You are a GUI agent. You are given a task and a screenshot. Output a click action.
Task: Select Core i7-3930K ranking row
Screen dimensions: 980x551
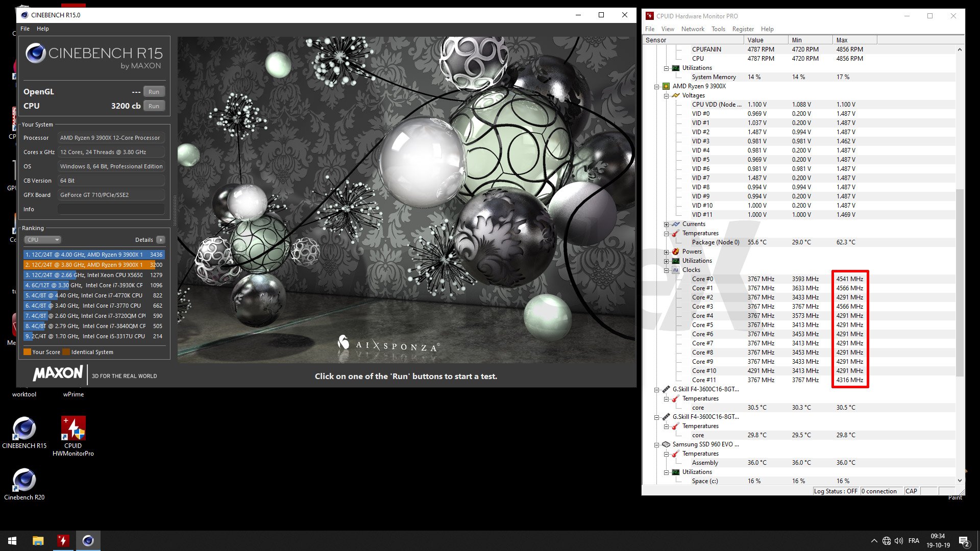[x=94, y=285]
